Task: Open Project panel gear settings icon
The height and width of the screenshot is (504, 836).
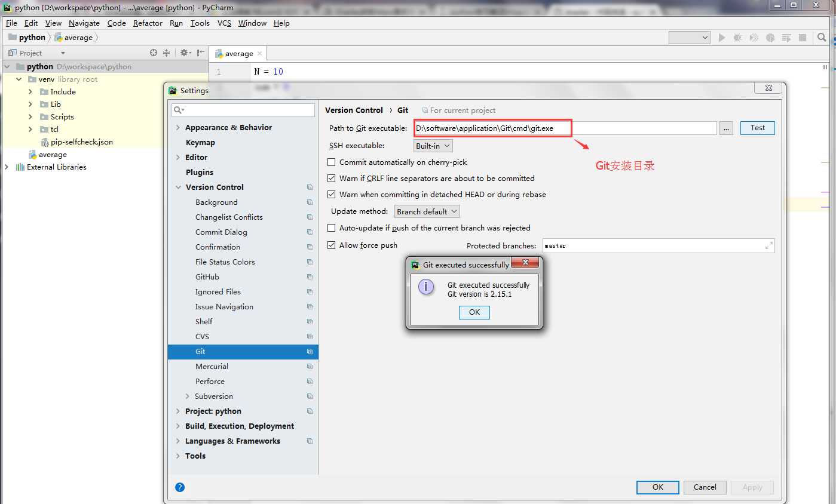Action: (185, 53)
